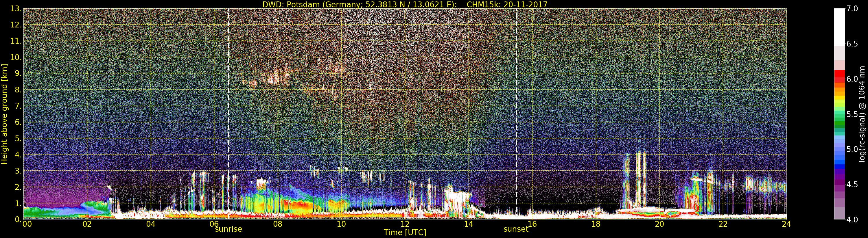
Task: Select the sunrise label below axis
Action: pos(228,229)
